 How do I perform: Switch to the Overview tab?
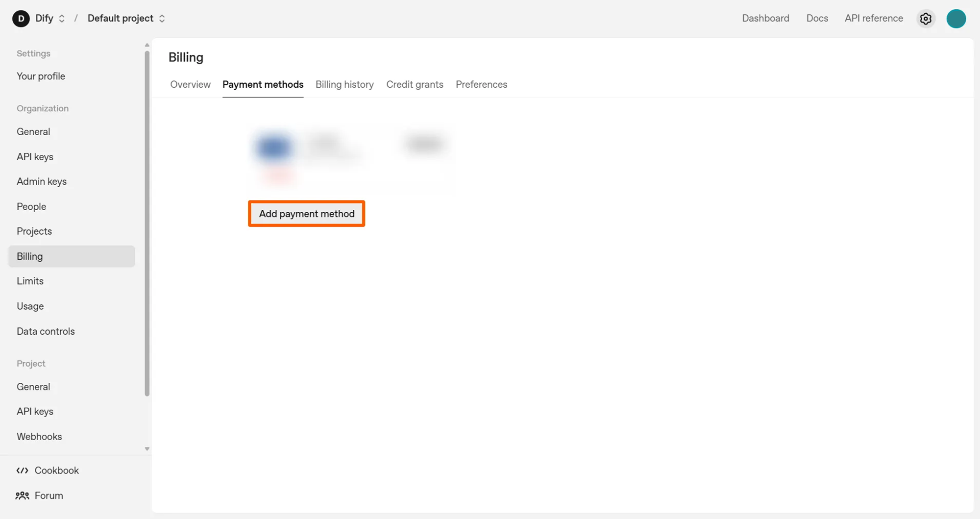pyautogui.click(x=190, y=84)
